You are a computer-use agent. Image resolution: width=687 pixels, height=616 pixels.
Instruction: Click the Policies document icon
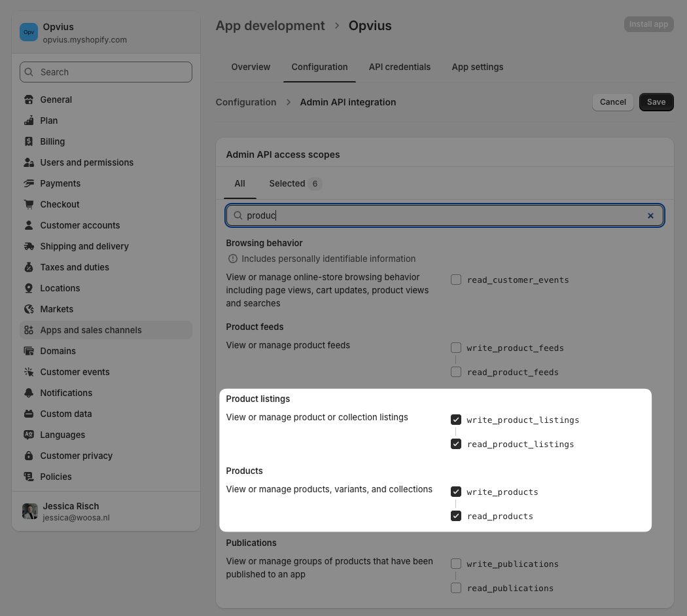[x=29, y=477]
